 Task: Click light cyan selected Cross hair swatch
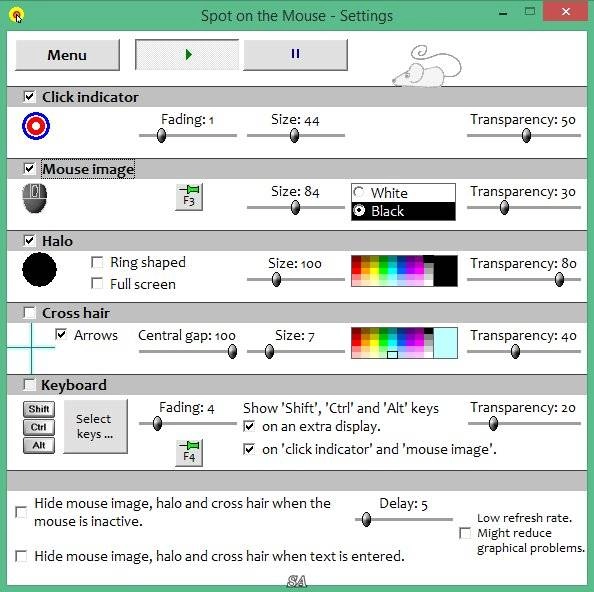[x=446, y=343]
